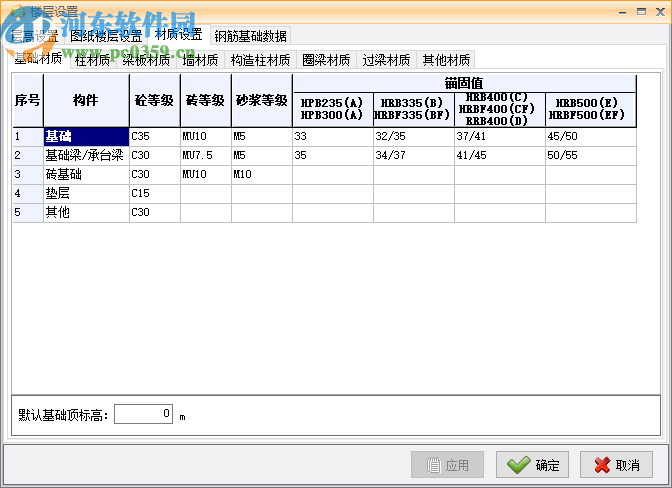This screenshot has width=672, height=488.
Task: Click the 34/37 anchorage value cell
Action: [x=414, y=156]
